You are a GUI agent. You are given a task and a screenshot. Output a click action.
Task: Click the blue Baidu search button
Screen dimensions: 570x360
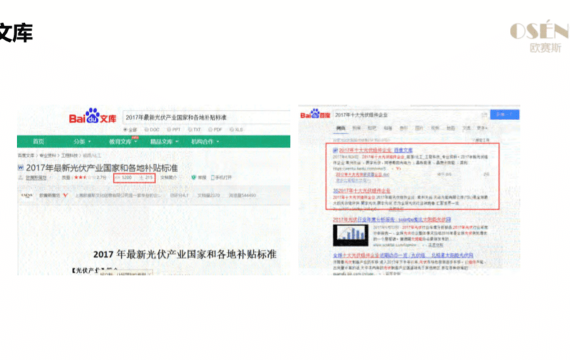[505, 115]
